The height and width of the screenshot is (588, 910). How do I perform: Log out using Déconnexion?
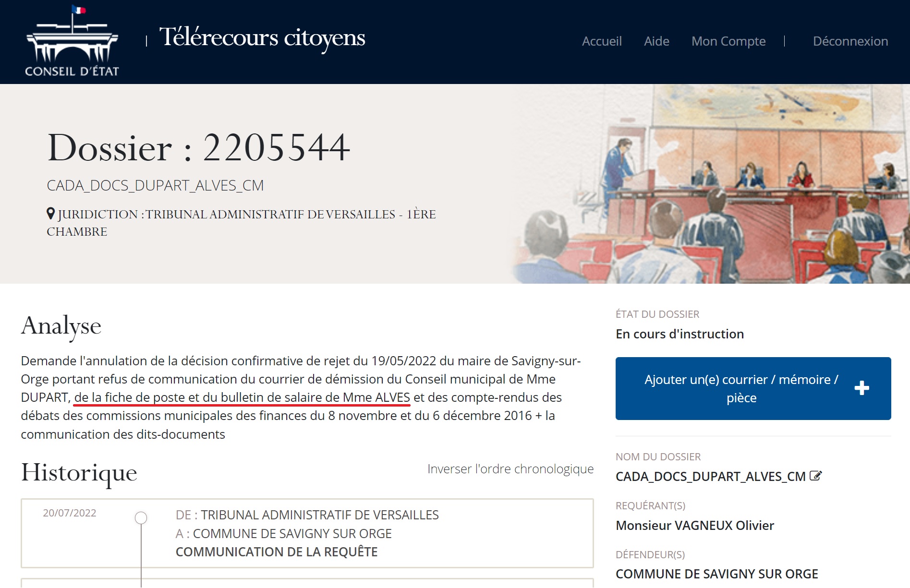850,41
